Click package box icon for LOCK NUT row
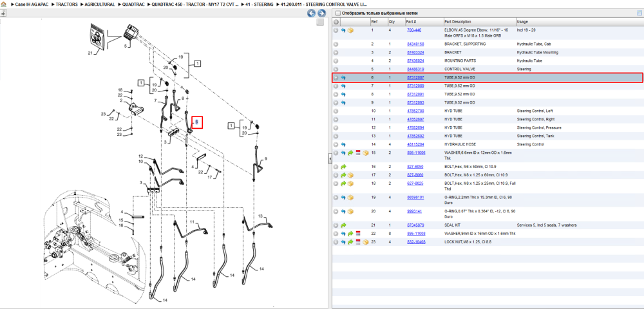Image resolution: width=644 pixels, height=309 pixels. click(366, 242)
